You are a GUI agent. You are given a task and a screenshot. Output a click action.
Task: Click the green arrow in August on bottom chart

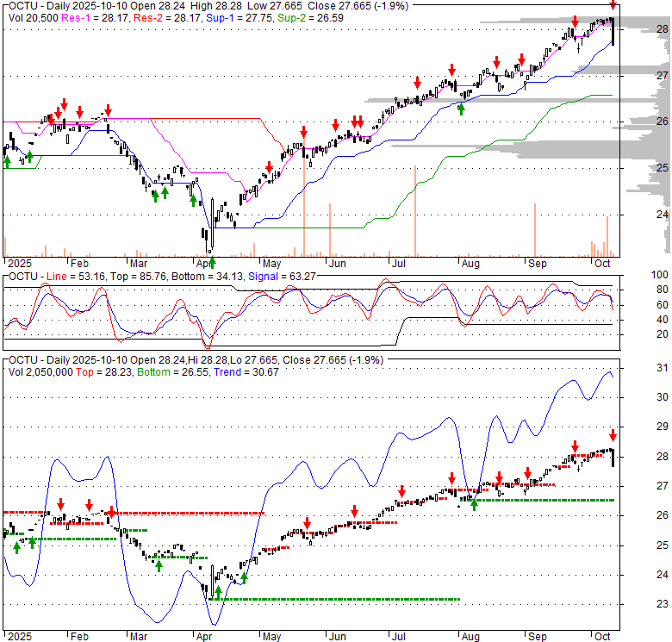tap(474, 505)
